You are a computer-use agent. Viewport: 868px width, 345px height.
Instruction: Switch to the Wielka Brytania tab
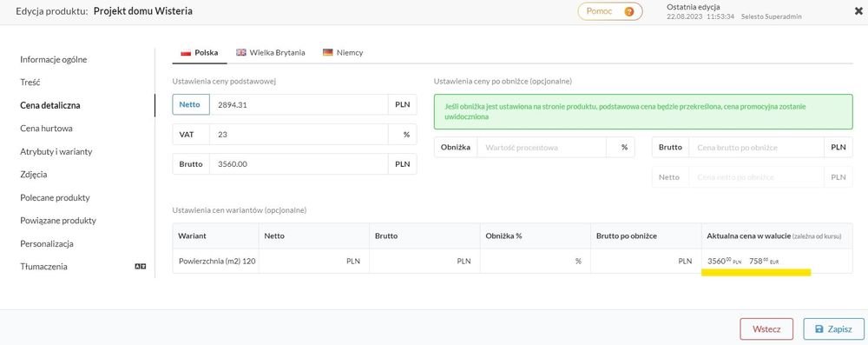(x=271, y=53)
